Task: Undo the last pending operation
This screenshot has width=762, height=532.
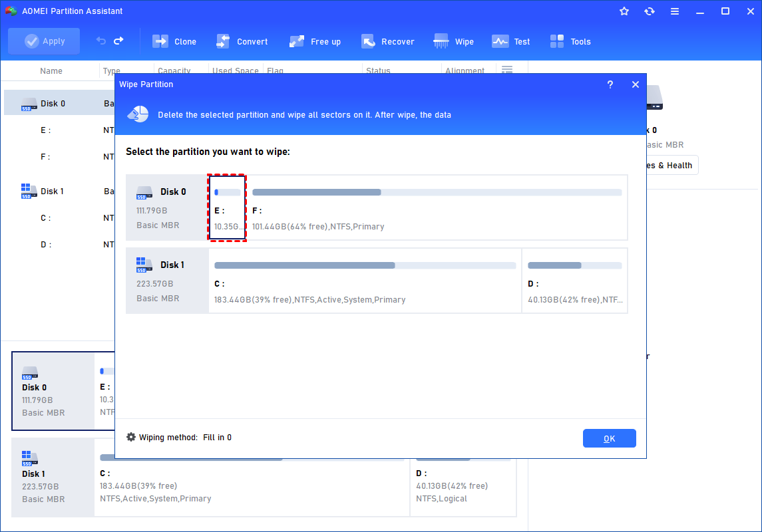Action: pyautogui.click(x=101, y=41)
